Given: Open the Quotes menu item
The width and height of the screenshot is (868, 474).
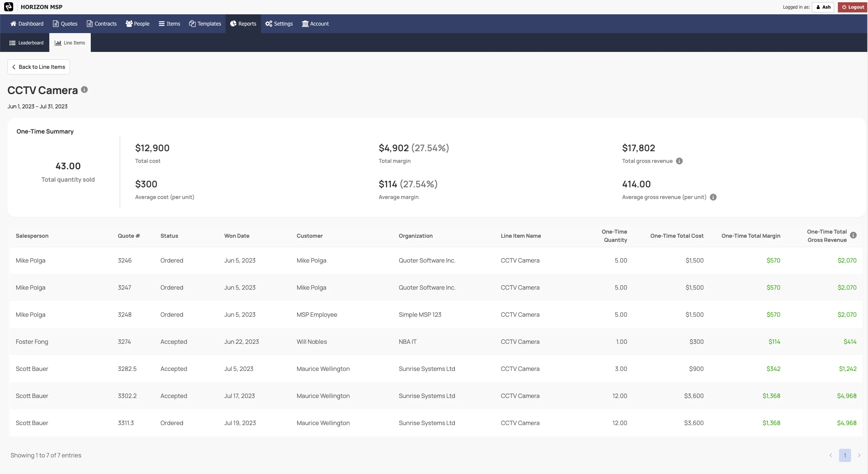Looking at the screenshot, I should [65, 24].
